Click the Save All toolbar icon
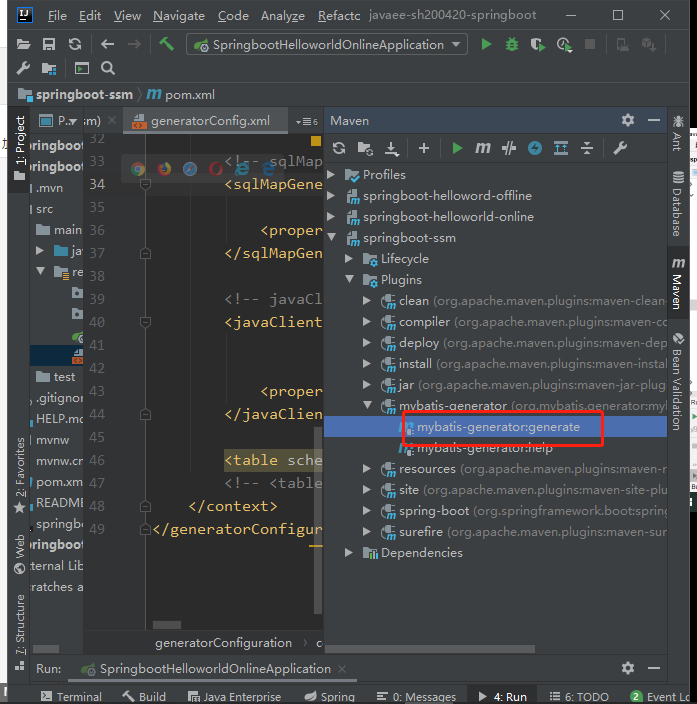 (x=49, y=44)
